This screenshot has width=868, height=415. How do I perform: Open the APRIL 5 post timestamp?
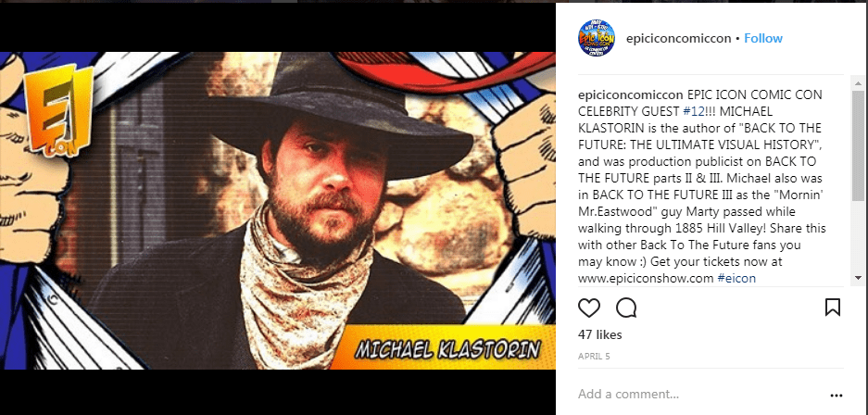coord(594,357)
